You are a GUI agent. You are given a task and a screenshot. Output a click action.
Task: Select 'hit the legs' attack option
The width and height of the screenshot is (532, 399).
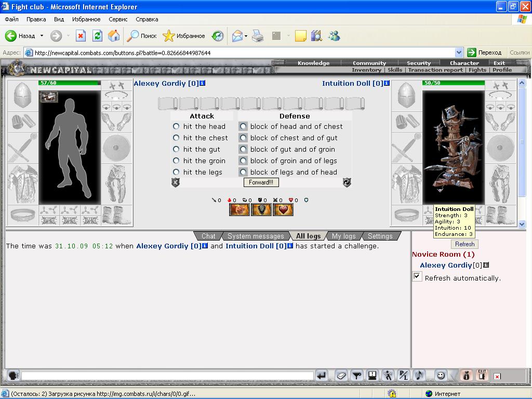click(x=176, y=172)
